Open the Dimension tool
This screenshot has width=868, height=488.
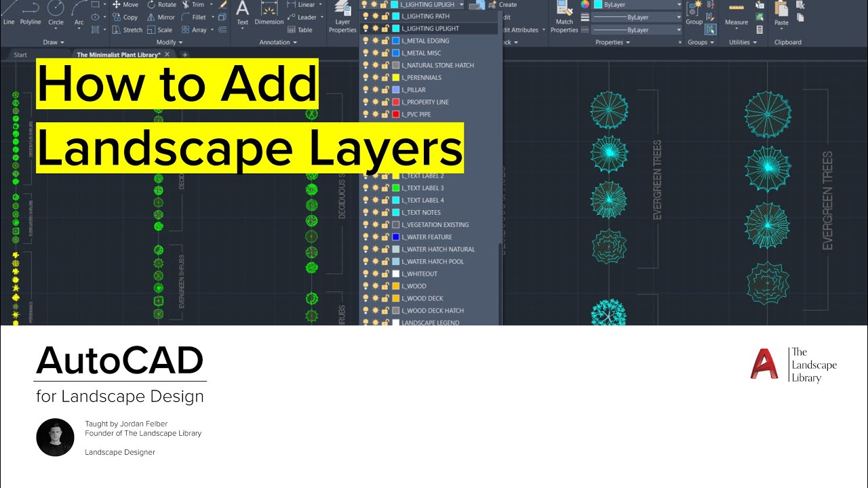click(x=269, y=14)
